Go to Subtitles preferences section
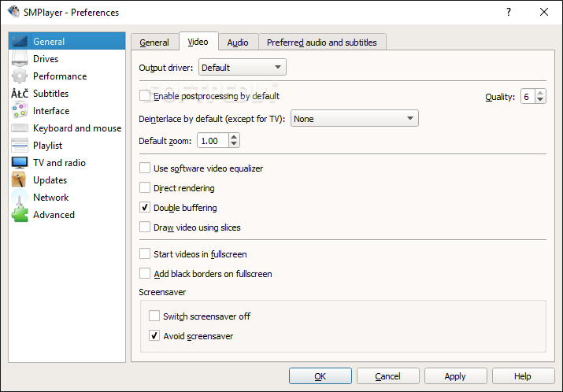The width and height of the screenshot is (563, 392). (x=67, y=94)
